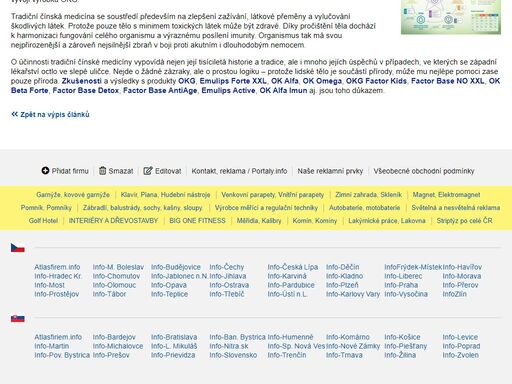Image resolution: width=512 pixels, height=384 pixels.
Task: Open Kontakt, reklama / Portaly.info
Action: [x=239, y=171]
